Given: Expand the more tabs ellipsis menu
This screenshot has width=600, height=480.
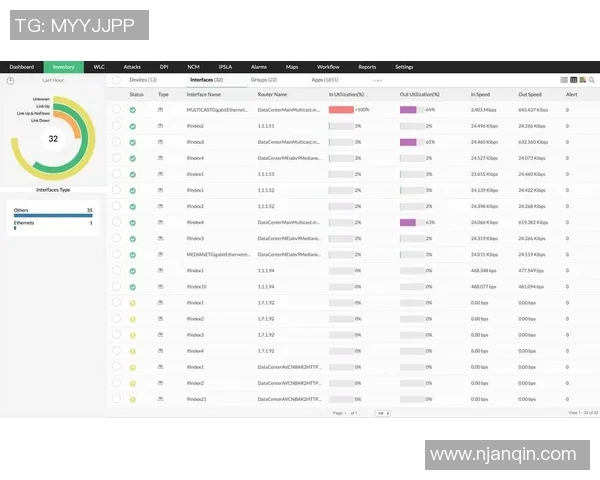Looking at the screenshot, I should [378, 79].
